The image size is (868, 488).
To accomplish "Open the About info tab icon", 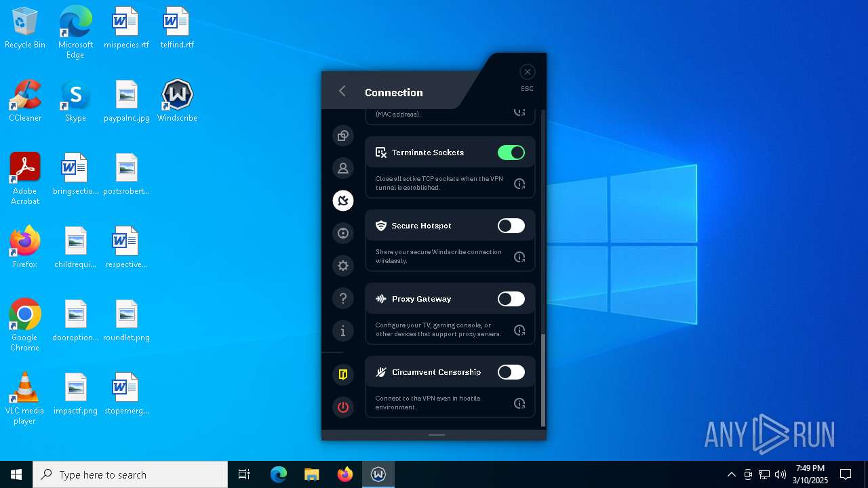I will pos(343,331).
